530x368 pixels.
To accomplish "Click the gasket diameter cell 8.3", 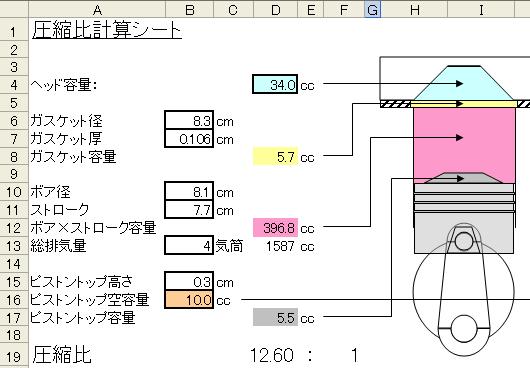I will tap(189, 120).
